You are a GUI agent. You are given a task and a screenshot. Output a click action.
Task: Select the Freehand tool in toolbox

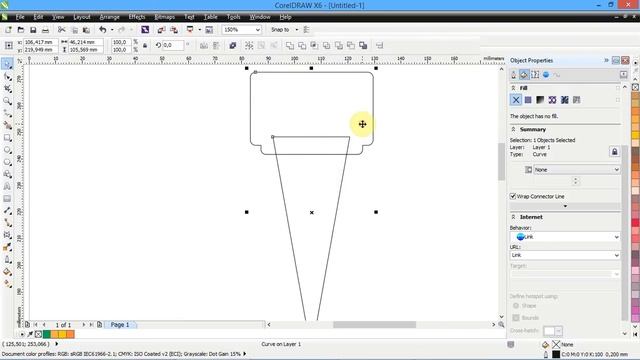[x=7, y=113]
